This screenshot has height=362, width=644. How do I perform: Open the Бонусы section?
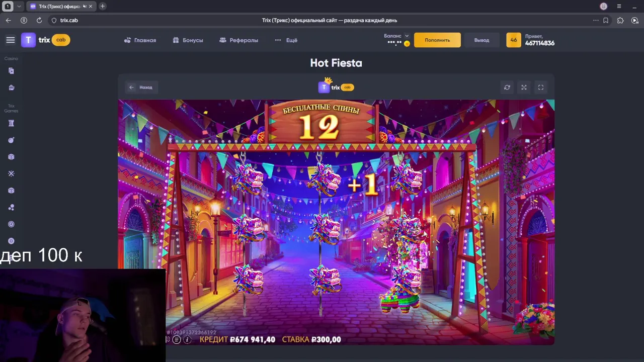point(188,40)
